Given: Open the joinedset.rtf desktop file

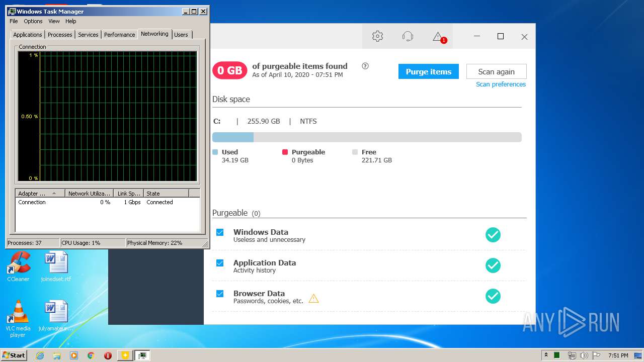Looking at the screenshot, I should pos(56,266).
